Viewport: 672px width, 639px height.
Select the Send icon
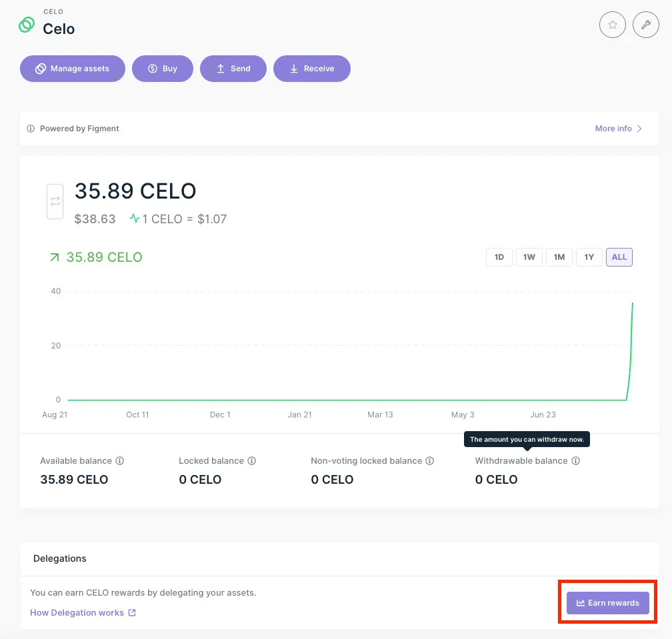tap(221, 68)
